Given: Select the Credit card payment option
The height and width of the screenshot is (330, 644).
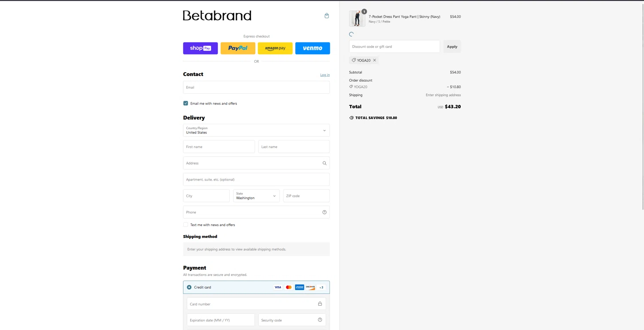Looking at the screenshot, I should (x=189, y=287).
